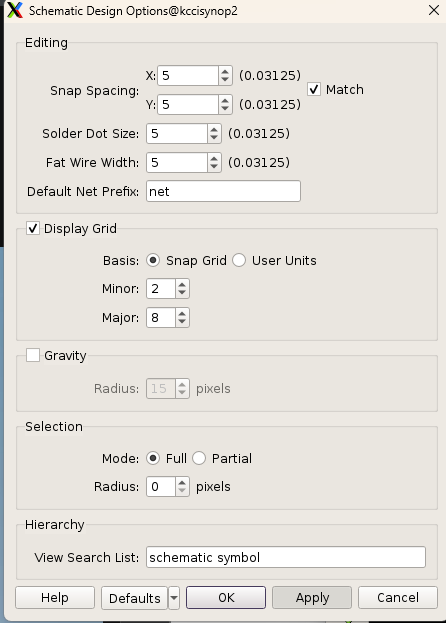Viewport: 446px width, 623px height.
Task: Click the OK button
Action: point(226,598)
